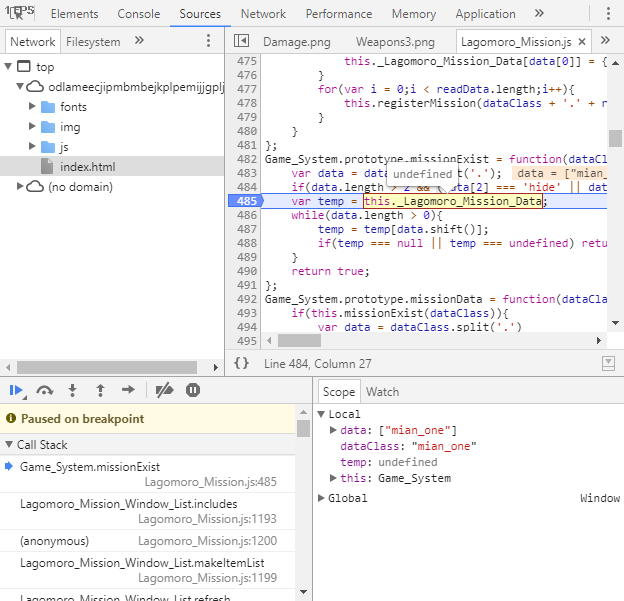
Task: Click the code editor horizontal scrollbar thumb
Action: point(299,340)
